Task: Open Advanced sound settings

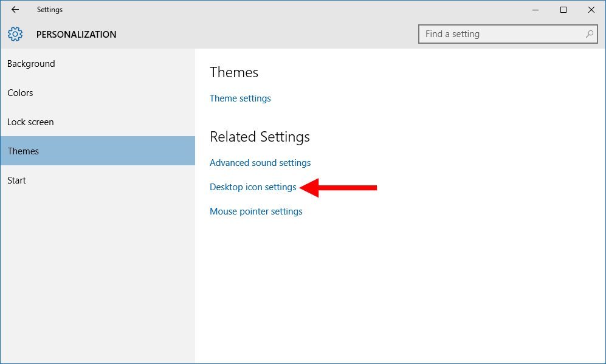Action: (x=260, y=162)
